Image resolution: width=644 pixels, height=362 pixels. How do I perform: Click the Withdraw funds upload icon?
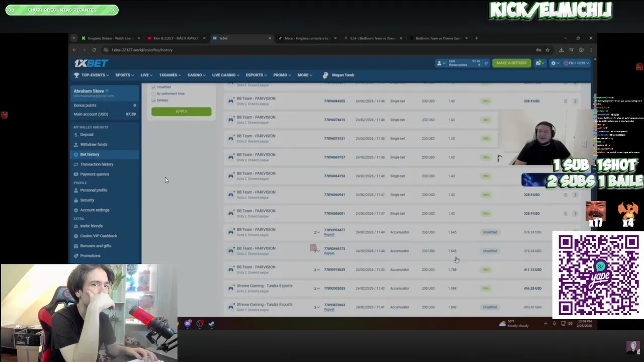pos(75,144)
